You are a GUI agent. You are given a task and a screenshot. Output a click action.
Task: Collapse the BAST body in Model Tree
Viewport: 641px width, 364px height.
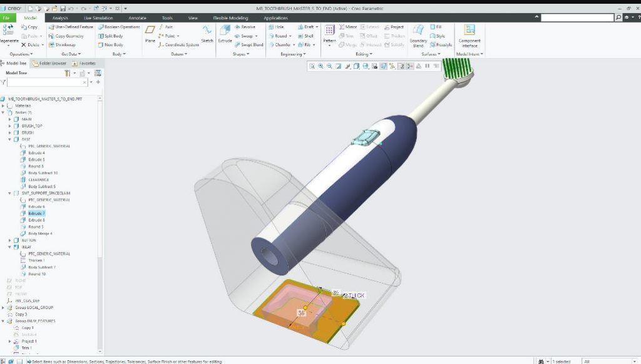click(x=8, y=139)
